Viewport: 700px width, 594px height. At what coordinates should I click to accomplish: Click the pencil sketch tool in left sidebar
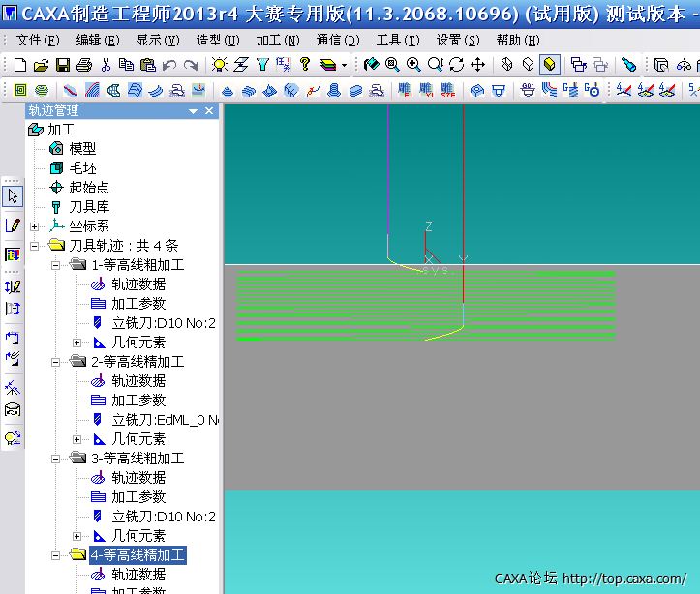(x=13, y=225)
